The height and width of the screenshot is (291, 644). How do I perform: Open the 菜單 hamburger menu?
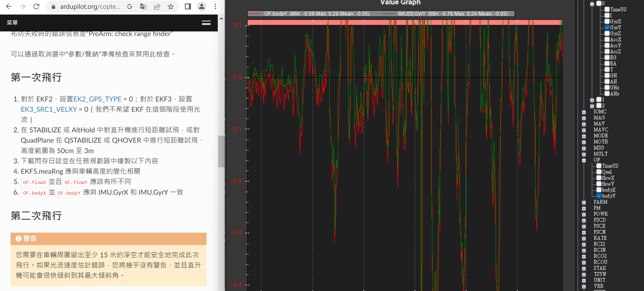pyautogui.click(x=206, y=23)
